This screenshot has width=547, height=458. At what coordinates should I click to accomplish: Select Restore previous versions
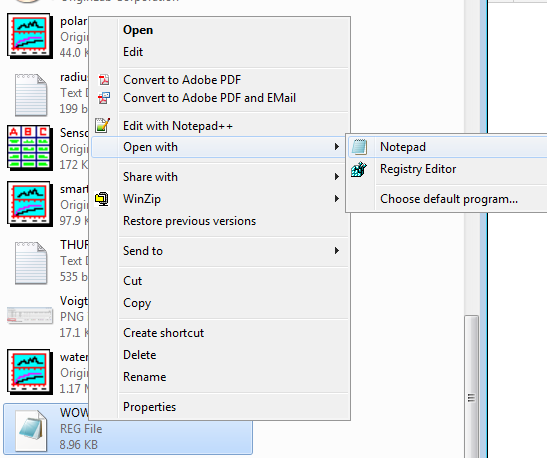189,221
